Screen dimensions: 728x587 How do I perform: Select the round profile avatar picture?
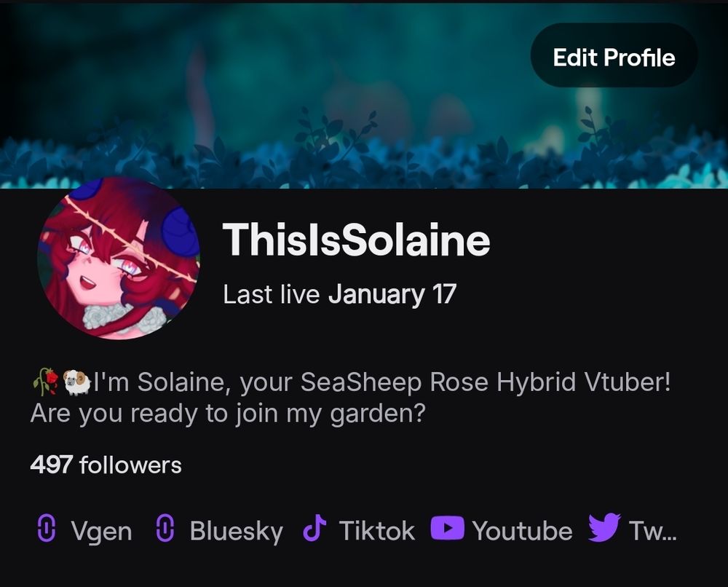(119, 259)
